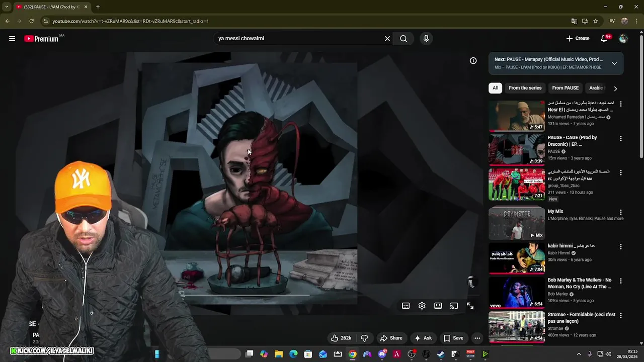Start voice search with microphone
Screen dimensions: 644x362
426,38
